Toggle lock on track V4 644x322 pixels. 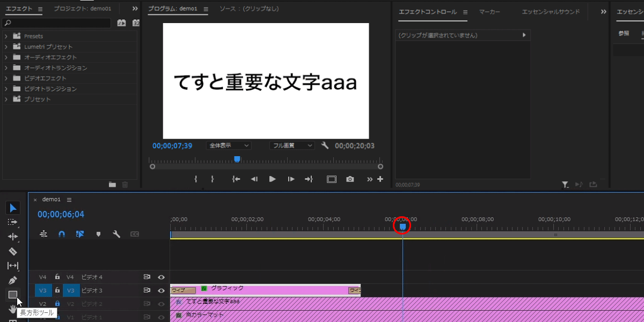57,277
